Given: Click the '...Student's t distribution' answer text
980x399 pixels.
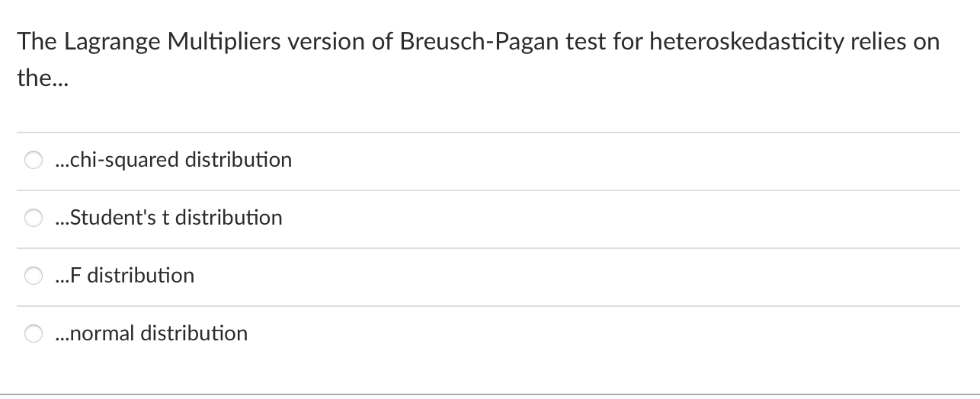Looking at the screenshot, I should [168, 218].
